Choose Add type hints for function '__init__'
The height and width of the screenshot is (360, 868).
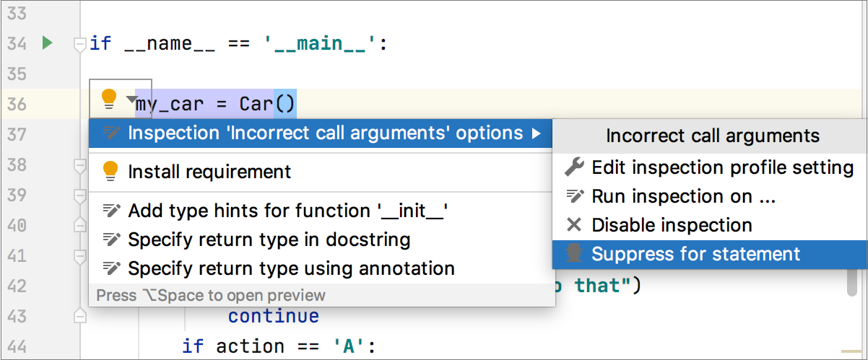tap(288, 211)
